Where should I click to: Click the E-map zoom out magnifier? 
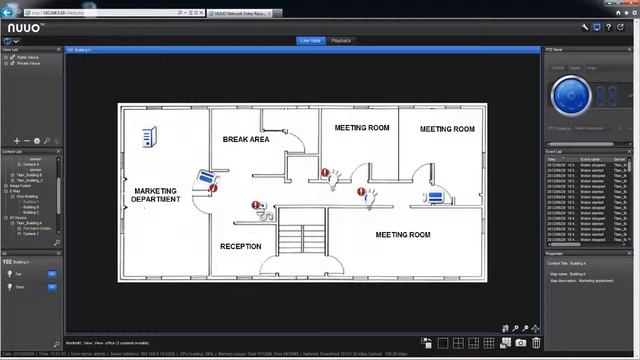tap(525, 328)
